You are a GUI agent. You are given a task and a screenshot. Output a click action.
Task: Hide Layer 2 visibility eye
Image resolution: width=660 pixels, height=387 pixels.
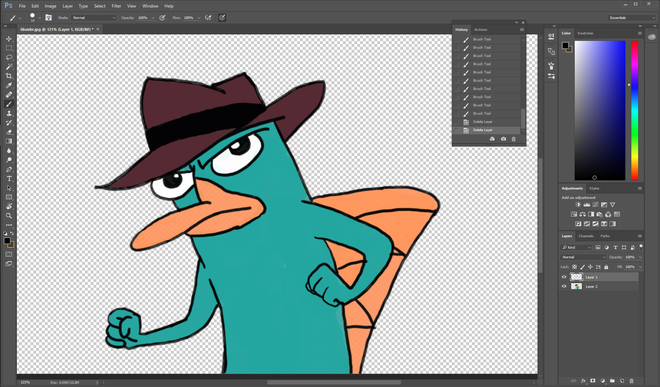(x=564, y=286)
